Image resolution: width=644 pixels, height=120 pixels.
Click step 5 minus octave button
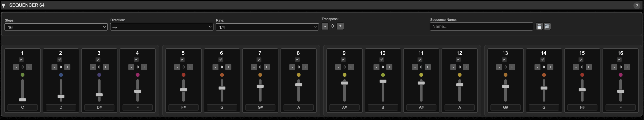[177, 67]
